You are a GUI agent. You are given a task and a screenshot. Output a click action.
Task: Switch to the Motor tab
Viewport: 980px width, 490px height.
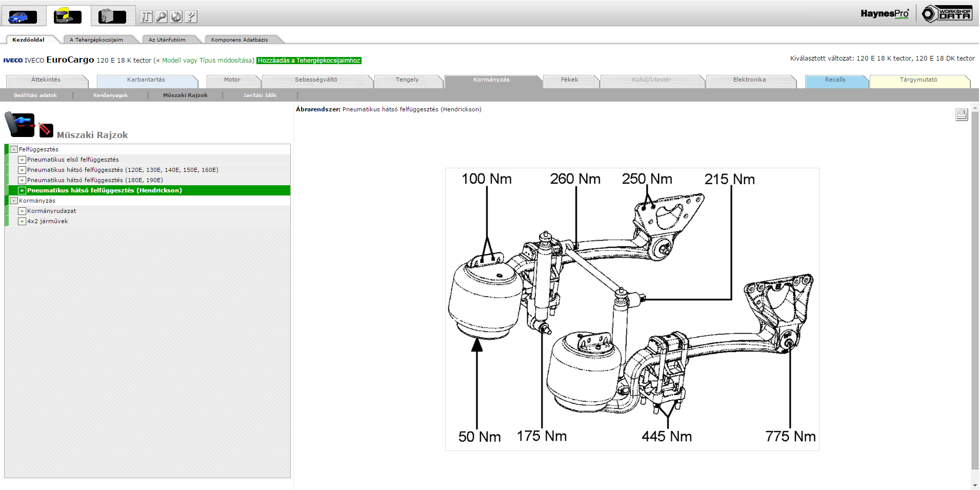232,80
